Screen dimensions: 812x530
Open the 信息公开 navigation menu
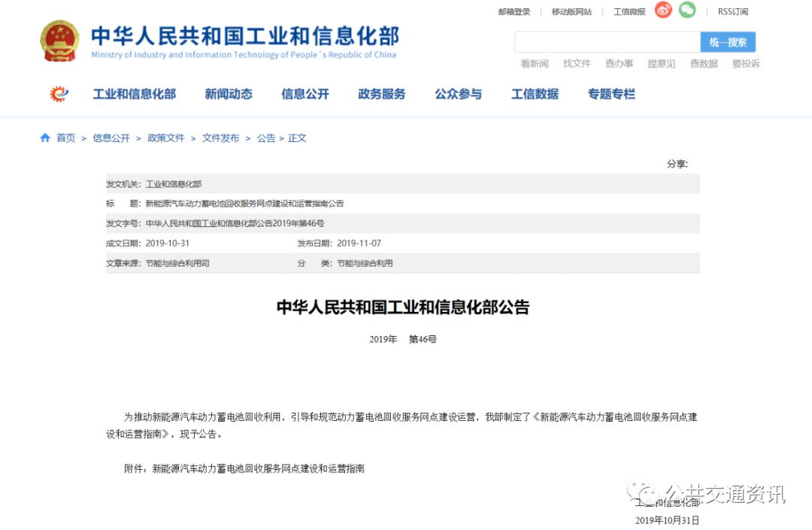click(305, 94)
